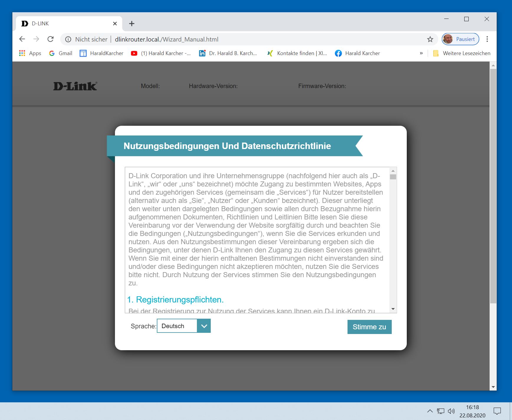Open the LinkedIn Dr. Harald B. Karch bookmark

[228, 53]
